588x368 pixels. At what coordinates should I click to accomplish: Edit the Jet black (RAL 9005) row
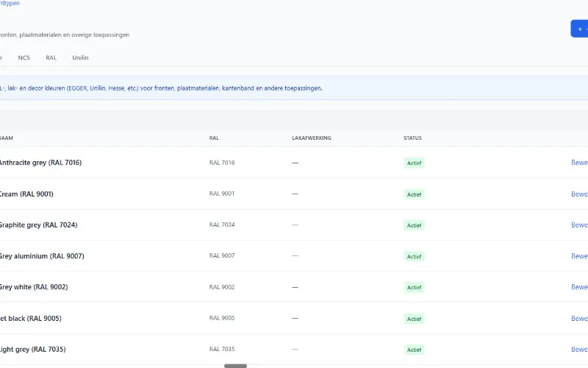click(579, 319)
